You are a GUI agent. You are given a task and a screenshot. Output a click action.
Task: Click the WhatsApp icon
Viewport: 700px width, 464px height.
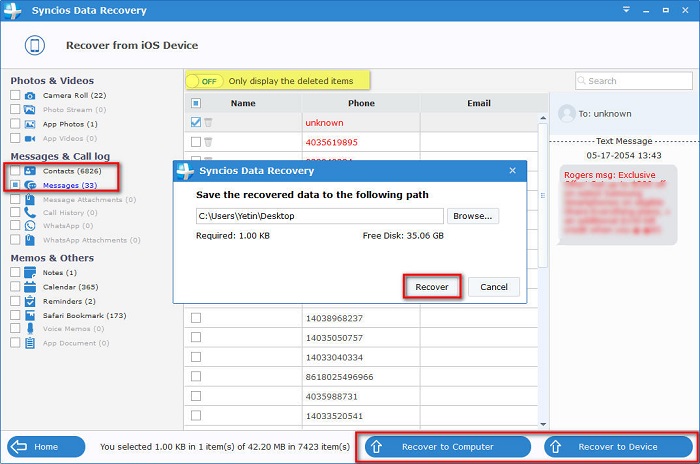[30, 226]
